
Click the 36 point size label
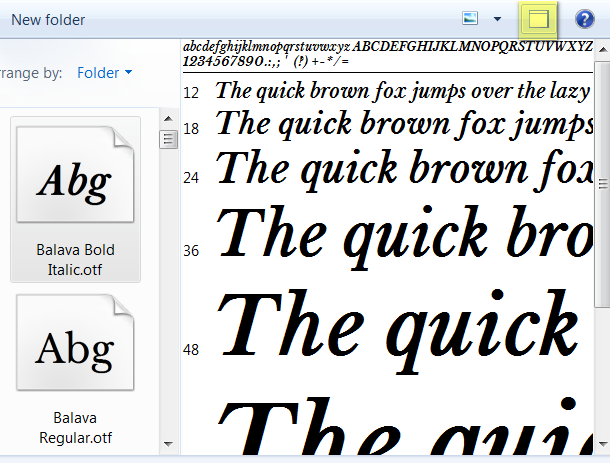pyautogui.click(x=191, y=251)
